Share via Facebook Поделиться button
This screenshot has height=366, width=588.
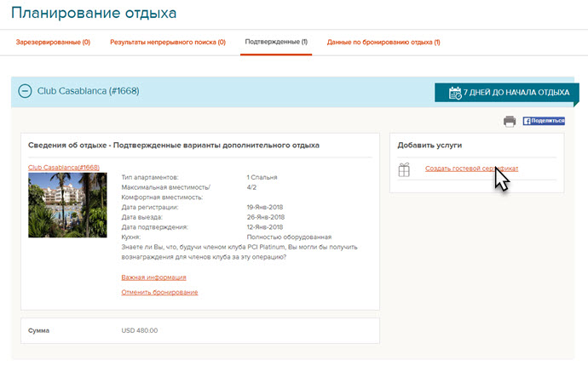[544, 121]
